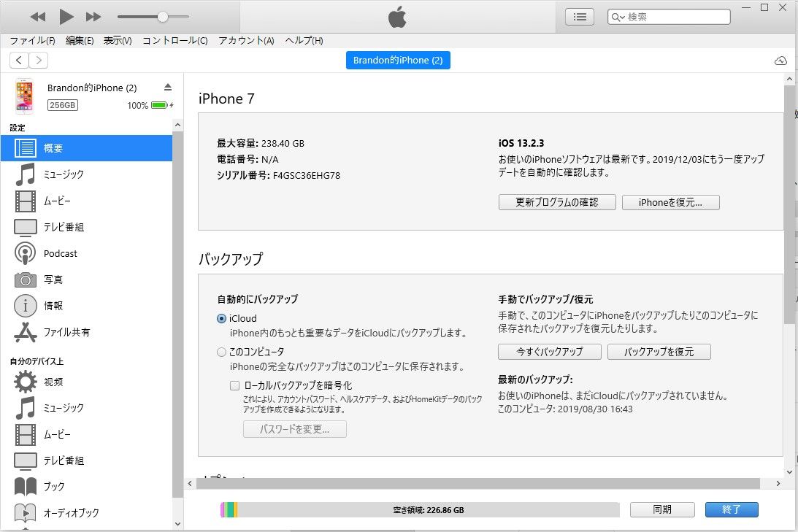Click the main pane scroll up arrow
Viewport: 798px width, 532px height.
(x=789, y=80)
